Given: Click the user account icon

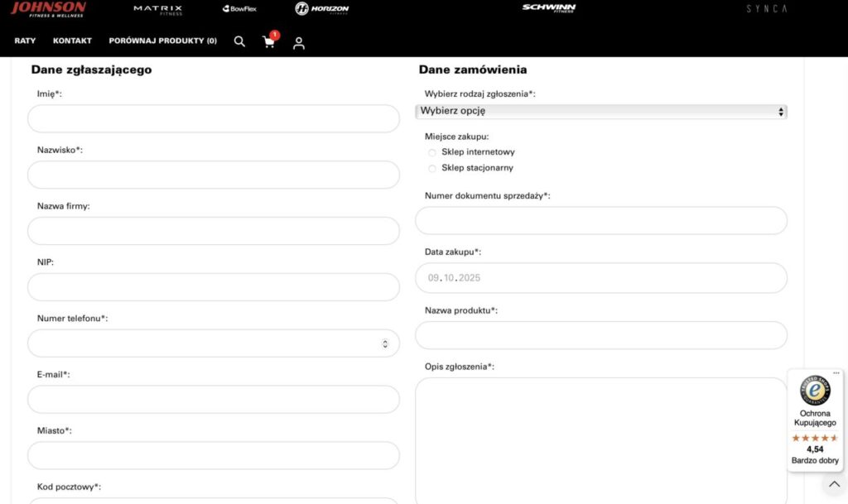Looking at the screenshot, I should 299,42.
